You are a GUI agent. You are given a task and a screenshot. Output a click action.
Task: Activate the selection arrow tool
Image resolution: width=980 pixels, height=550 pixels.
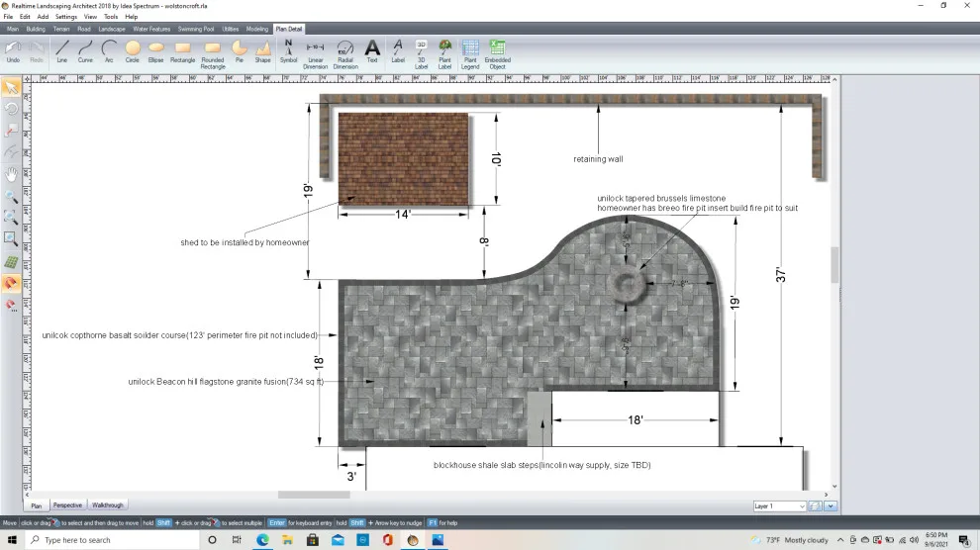pyautogui.click(x=11, y=87)
